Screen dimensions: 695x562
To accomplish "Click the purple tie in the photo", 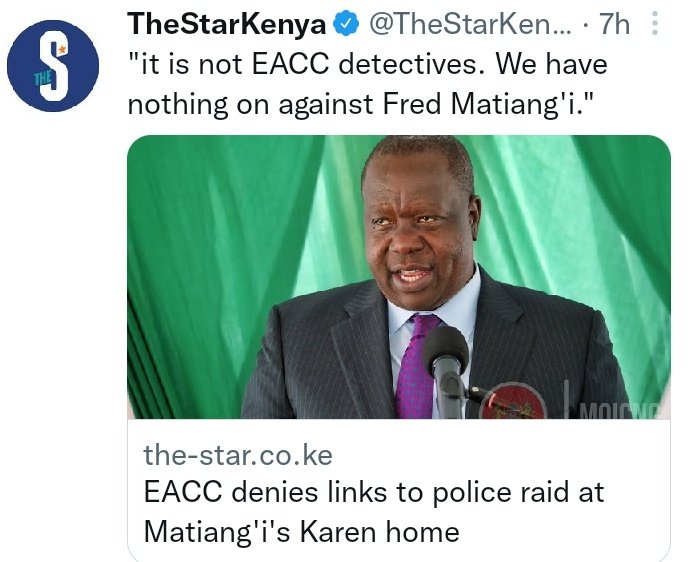I will tap(420, 366).
